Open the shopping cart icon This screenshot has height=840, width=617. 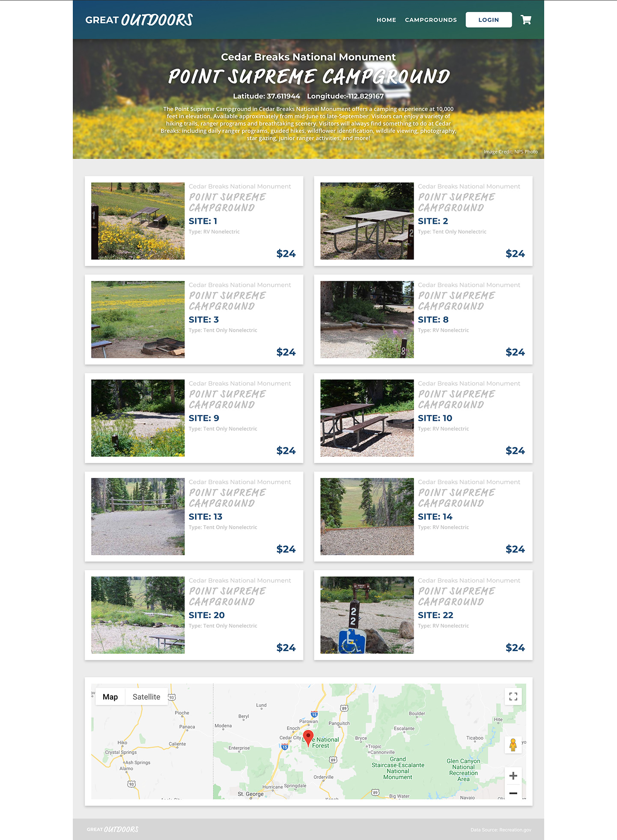tap(526, 20)
